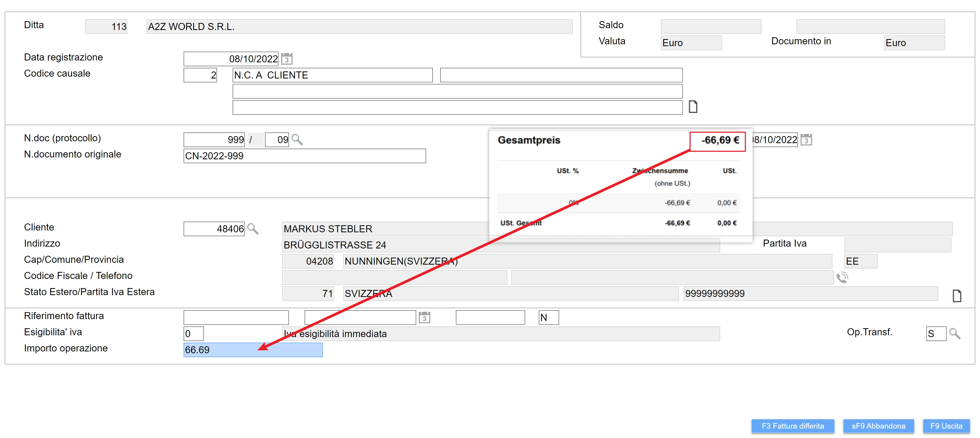Viewport: 980px width, 438px height.
Task: Click phone icon beside Telefono field
Action: pos(842,278)
